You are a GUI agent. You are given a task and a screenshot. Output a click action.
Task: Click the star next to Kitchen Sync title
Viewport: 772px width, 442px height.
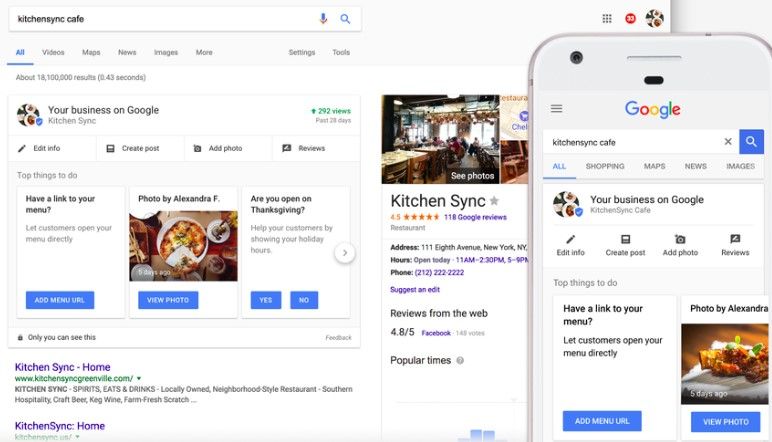(x=494, y=200)
